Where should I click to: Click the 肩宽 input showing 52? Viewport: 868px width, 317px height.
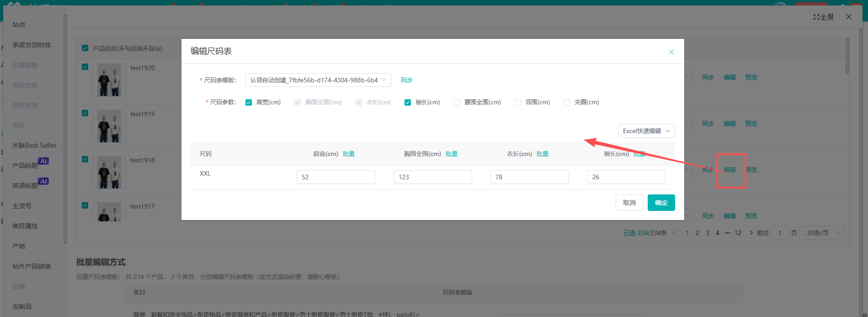[336, 177]
